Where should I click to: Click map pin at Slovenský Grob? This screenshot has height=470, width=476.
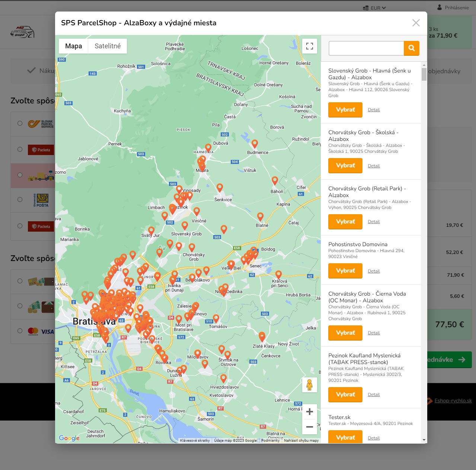point(185,226)
